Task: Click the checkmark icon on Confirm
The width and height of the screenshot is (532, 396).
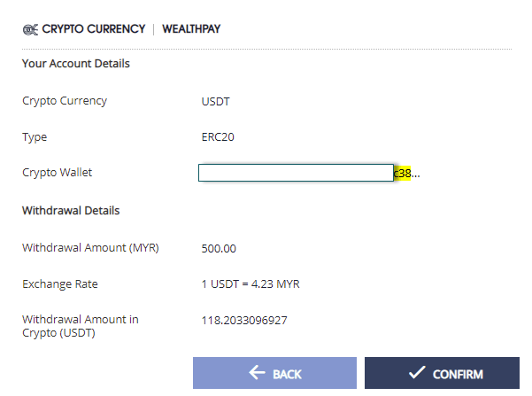Action: (417, 373)
